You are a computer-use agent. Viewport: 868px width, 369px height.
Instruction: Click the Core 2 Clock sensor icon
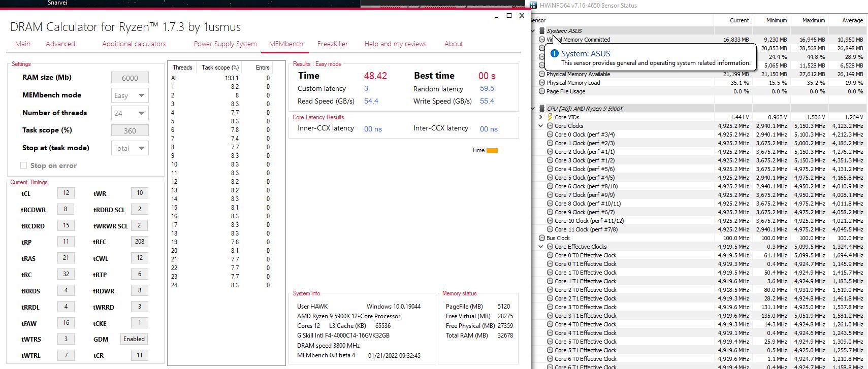[x=550, y=152]
